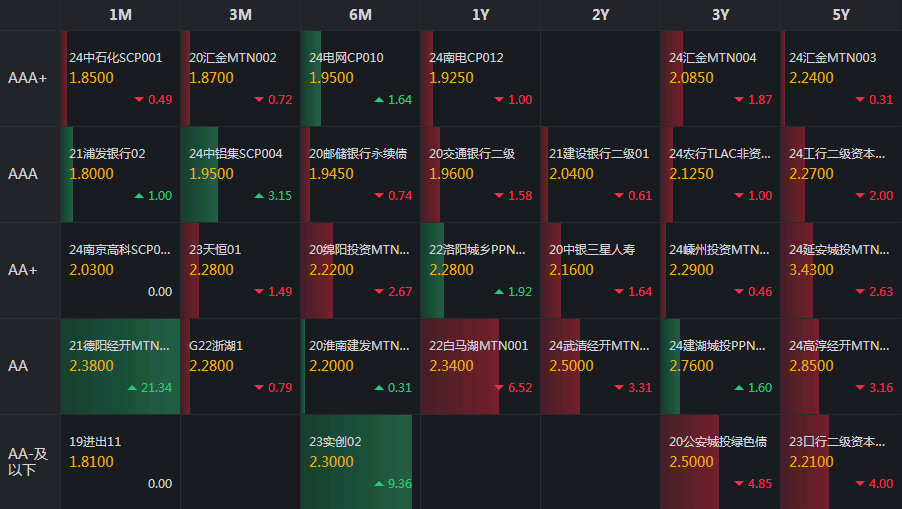
Task: Click the 21浦发银行02 bond name
Action: [x=107, y=154]
